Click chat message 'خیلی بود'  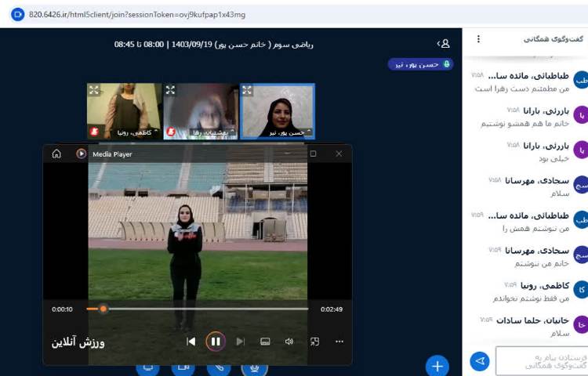[554, 159]
